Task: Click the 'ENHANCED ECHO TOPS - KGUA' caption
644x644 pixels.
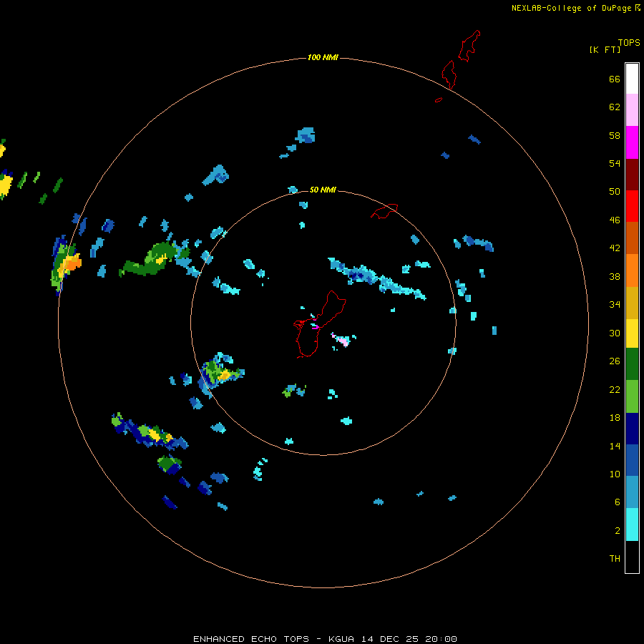Action: tap(274, 639)
